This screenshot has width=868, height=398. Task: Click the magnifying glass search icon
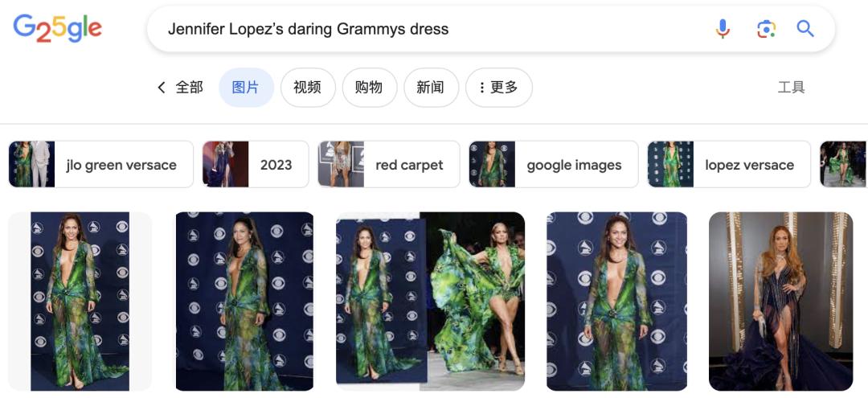(805, 30)
